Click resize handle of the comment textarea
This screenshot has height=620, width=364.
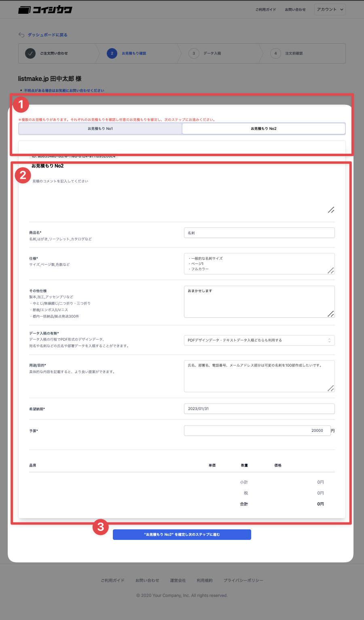tap(331, 210)
